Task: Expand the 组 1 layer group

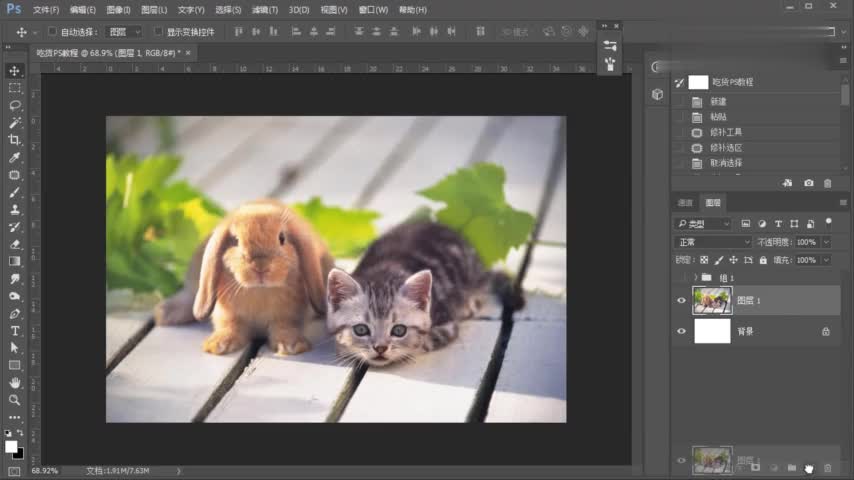Action: tap(695, 277)
